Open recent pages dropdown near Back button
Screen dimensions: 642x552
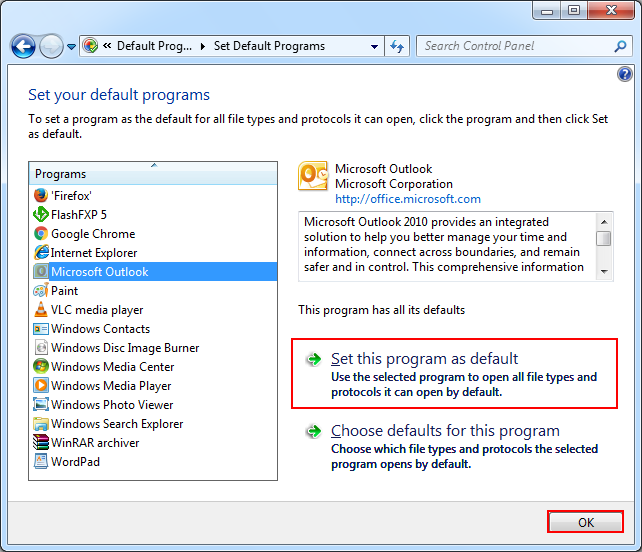(x=71, y=47)
